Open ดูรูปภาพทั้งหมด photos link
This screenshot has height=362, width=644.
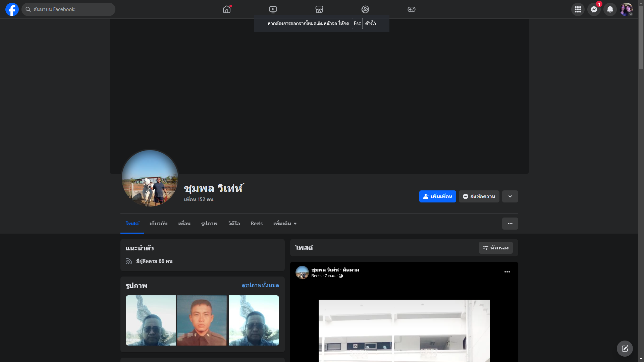click(260, 285)
